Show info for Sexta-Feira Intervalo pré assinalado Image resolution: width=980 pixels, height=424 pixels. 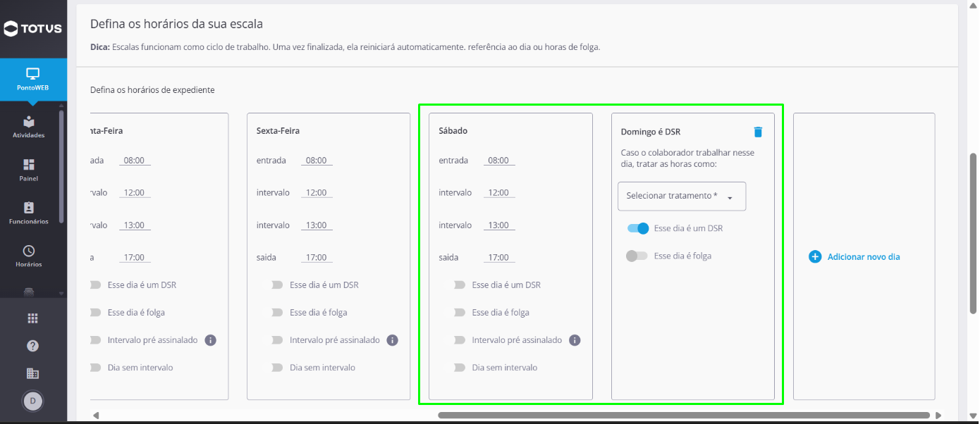[x=393, y=340]
